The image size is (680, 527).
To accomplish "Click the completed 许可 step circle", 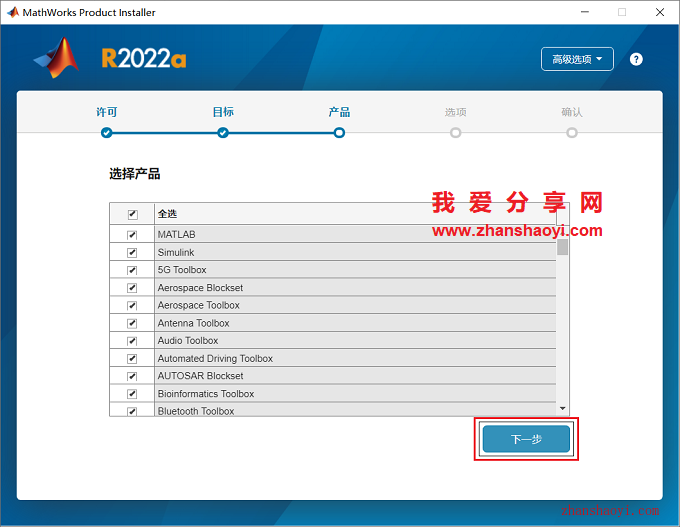I will [x=107, y=133].
